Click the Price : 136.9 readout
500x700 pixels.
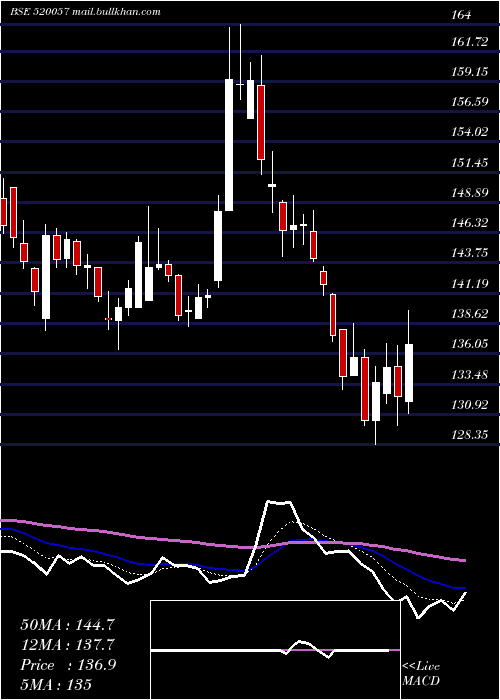click(x=68, y=665)
